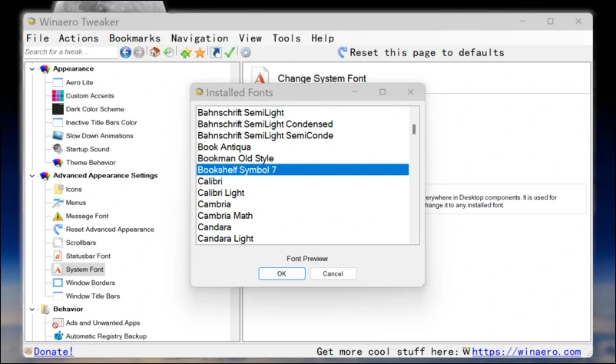Click the green checkmark toolbar icon
This screenshot has width=616, height=364.
[x=230, y=51]
